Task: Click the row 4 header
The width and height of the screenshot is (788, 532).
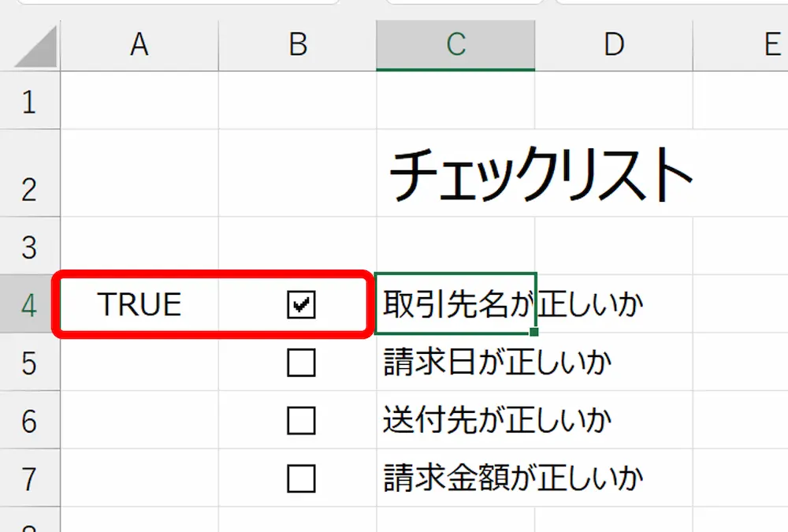Action: coord(29,305)
